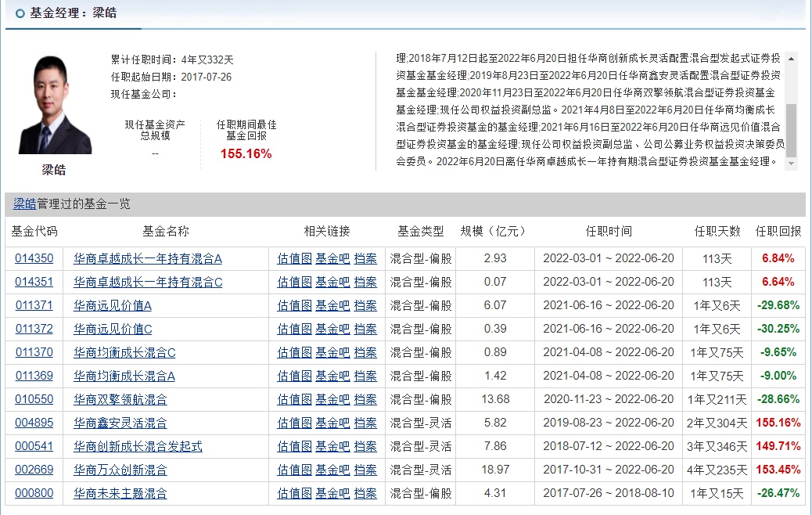Click the 基金经理 section bullet icon

coord(20,13)
